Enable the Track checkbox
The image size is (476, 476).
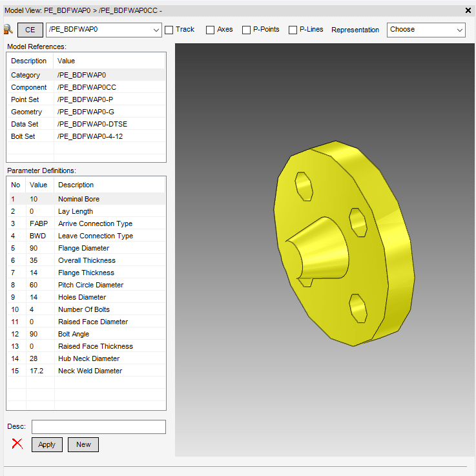tap(169, 30)
